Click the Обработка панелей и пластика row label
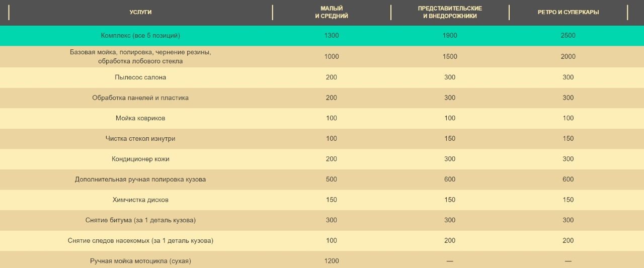This screenshot has height=268, width=644. click(x=140, y=98)
